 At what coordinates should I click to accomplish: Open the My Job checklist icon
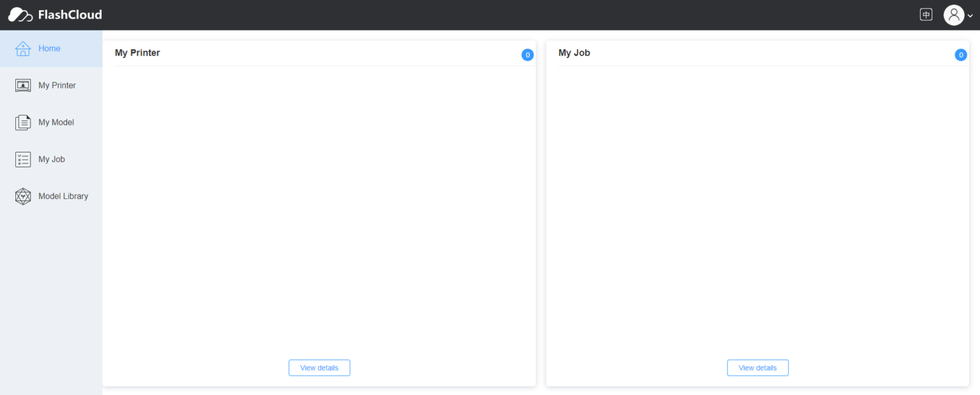point(23,160)
